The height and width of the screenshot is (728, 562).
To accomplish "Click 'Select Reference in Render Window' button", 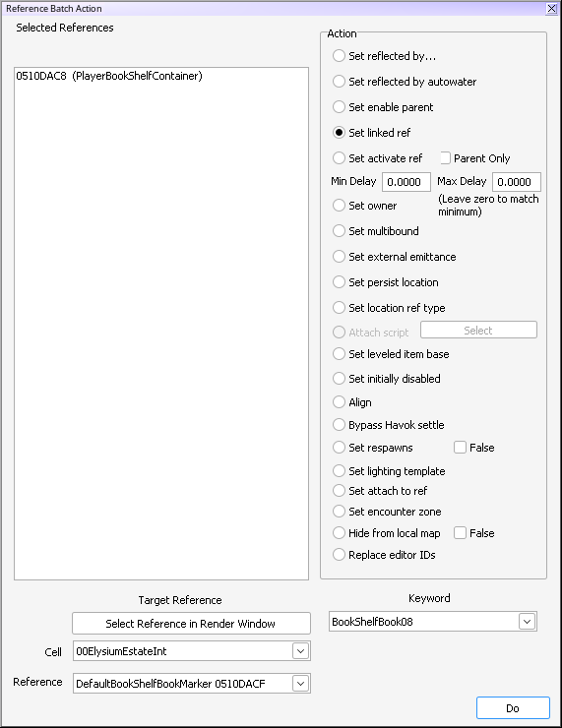I will pyautogui.click(x=191, y=624).
